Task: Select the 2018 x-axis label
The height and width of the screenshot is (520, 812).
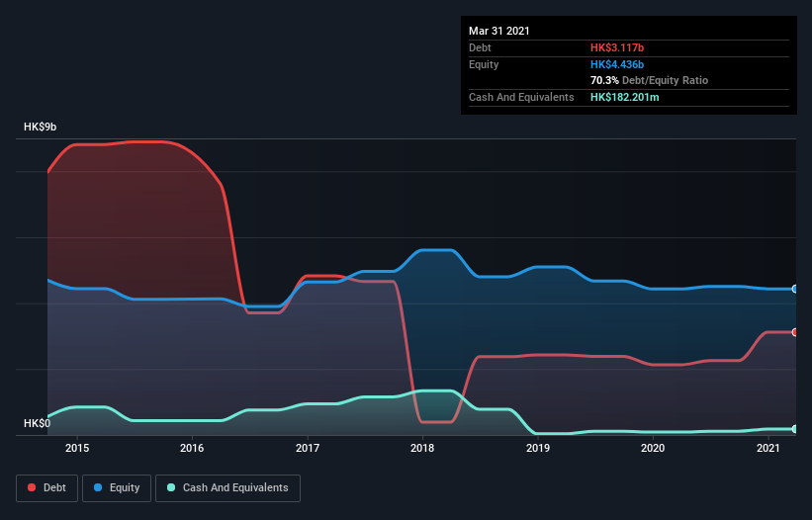Action: 422,448
